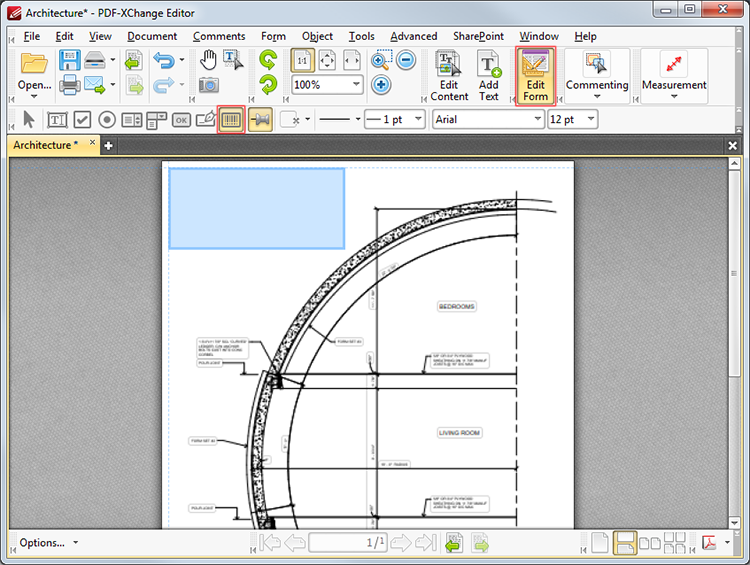750x565 pixels.
Task: Open a new tab with plus button
Action: (108, 145)
